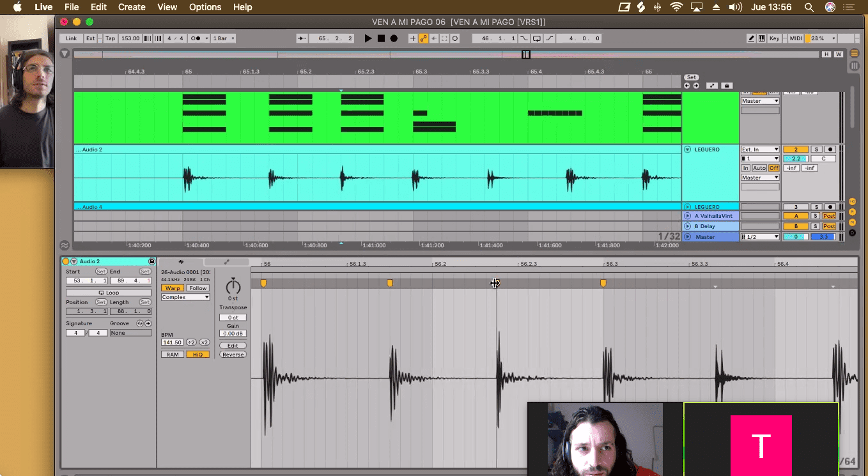Toggle the Follow playback arrow icon

click(302, 38)
